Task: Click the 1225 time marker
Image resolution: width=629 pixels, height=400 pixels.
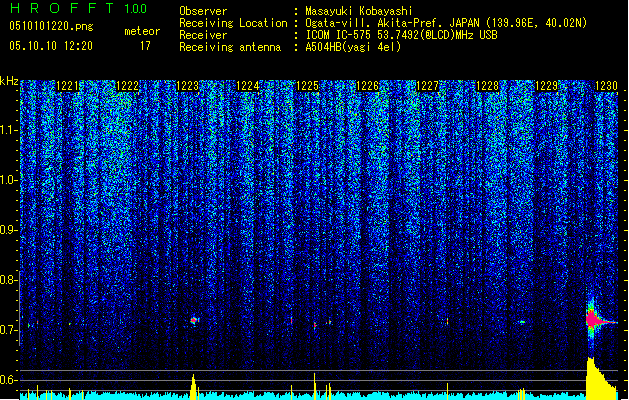Action: (307, 86)
